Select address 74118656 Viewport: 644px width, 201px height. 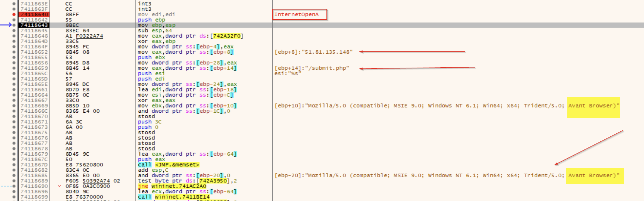click(34, 63)
